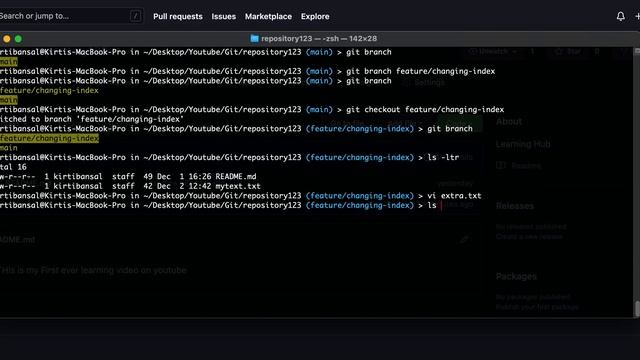
Task: Click the dimmed About heading behind terminal
Action: coord(509,121)
